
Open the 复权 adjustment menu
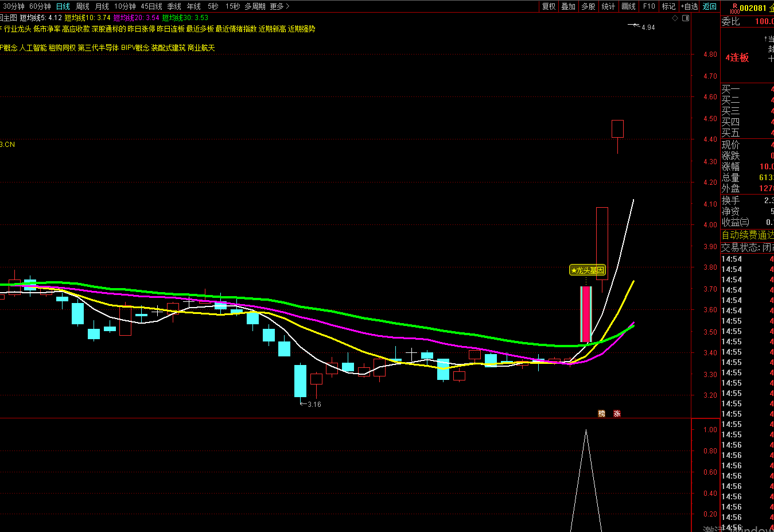click(549, 6)
